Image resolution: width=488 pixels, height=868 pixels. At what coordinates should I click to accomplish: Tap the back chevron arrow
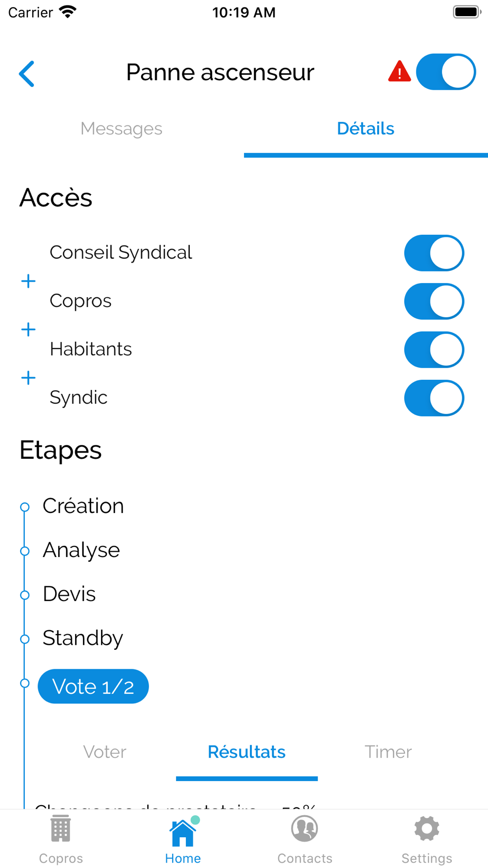[x=27, y=74]
